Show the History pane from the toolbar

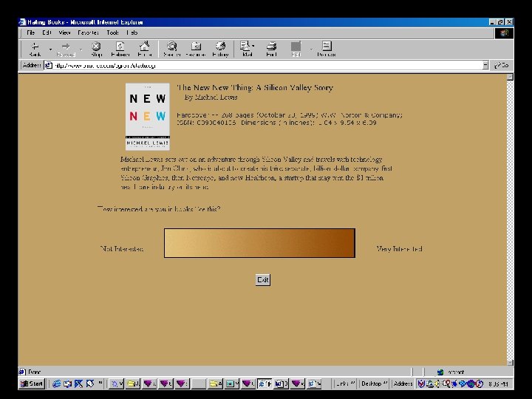point(220,50)
